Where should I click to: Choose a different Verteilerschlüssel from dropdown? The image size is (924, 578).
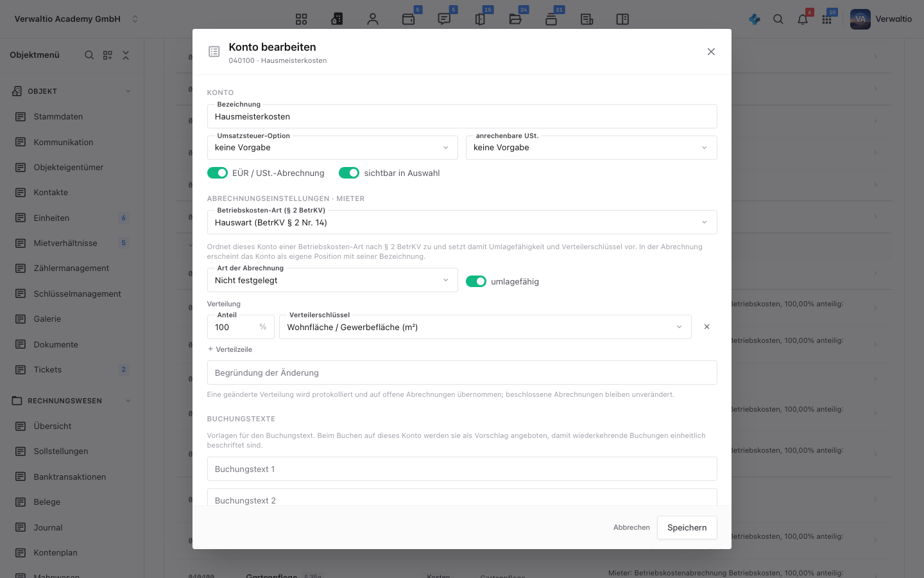pyautogui.click(x=485, y=327)
